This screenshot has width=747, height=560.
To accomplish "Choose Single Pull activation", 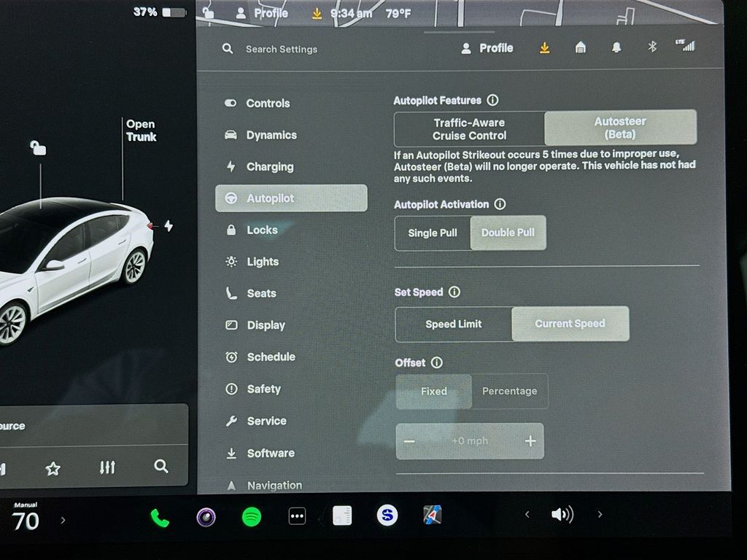I will tap(433, 233).
